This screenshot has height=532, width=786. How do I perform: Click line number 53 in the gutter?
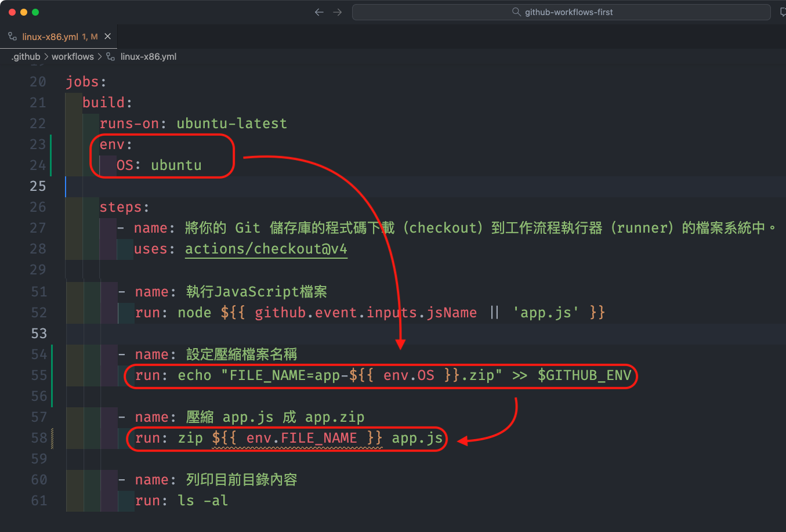point(38,334)
